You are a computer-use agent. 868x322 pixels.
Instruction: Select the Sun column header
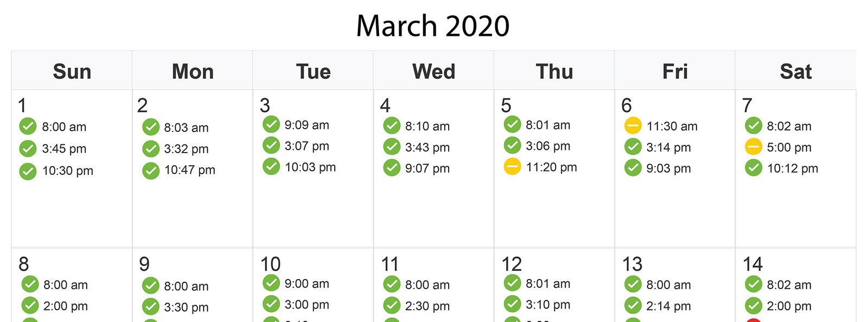click(x=72, y=71)
